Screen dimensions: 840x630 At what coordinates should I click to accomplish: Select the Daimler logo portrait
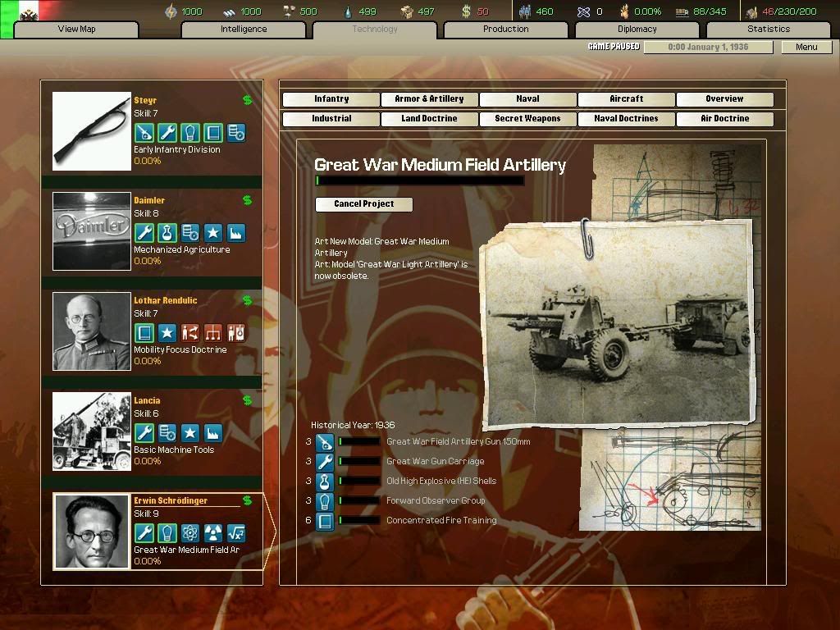tap(92, 231)
